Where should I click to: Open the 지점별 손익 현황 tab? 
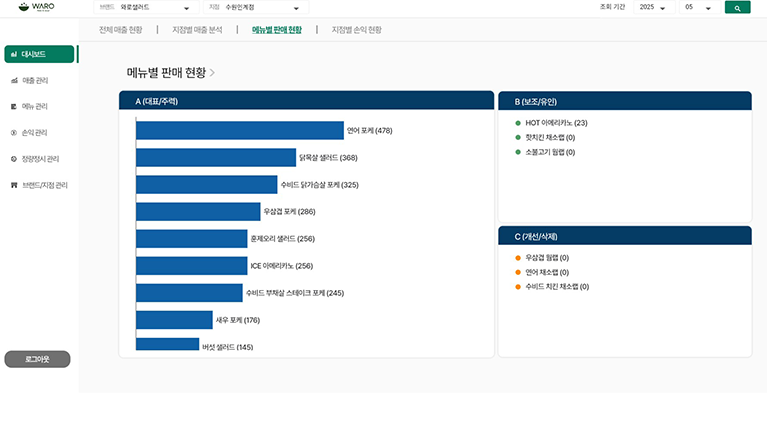[356, 30]
